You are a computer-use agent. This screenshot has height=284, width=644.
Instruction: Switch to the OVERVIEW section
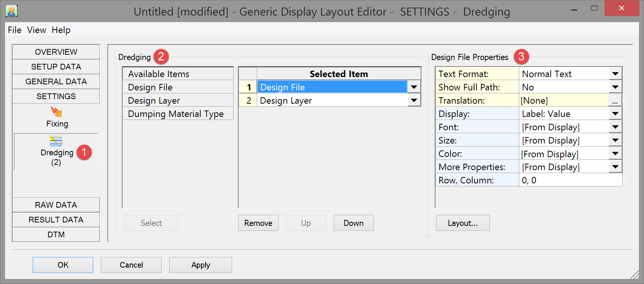(56, 52)
